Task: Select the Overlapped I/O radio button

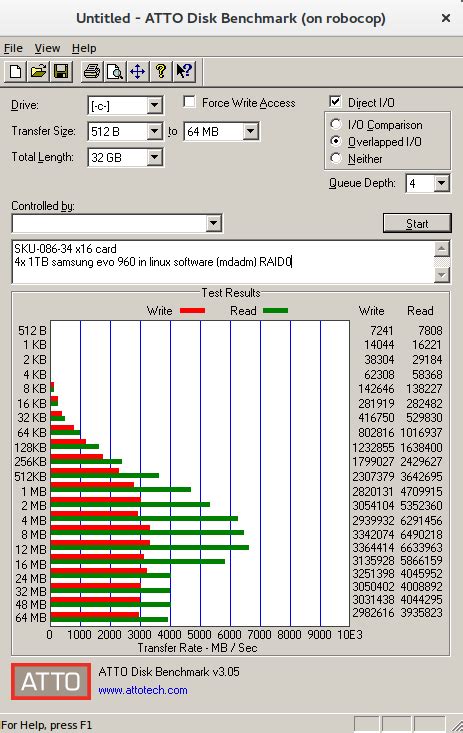Action: (x=335, y=141)
